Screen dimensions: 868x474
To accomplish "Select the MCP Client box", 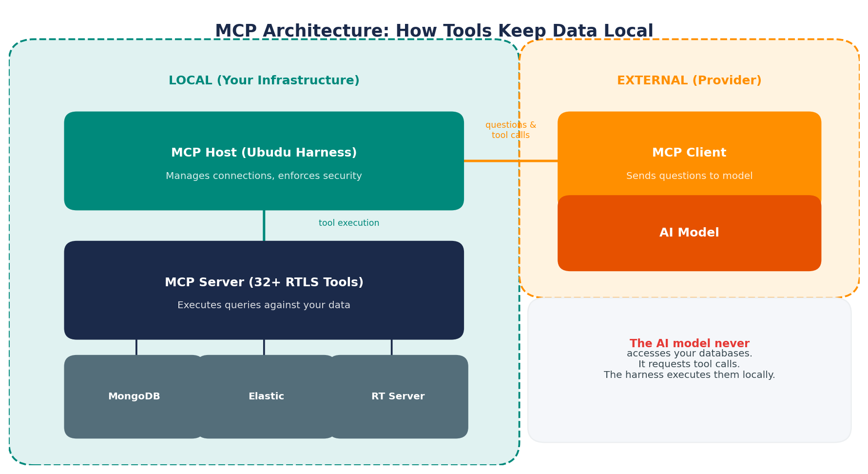I will 689,154.
